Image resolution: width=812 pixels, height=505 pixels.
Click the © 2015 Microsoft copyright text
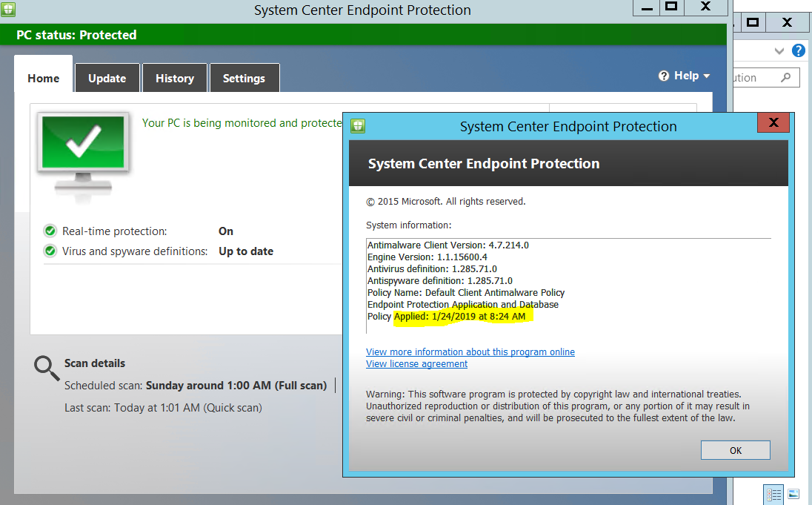446,201
